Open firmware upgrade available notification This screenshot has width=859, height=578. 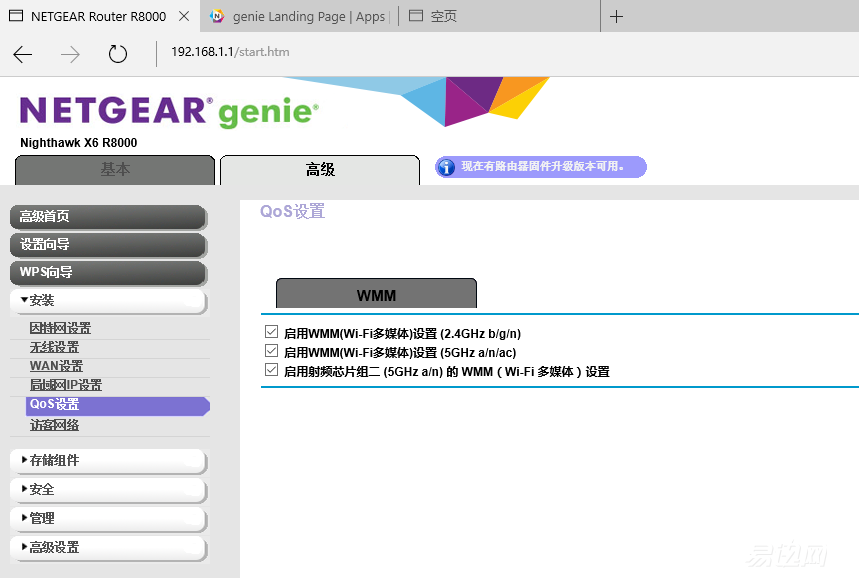point(541,167)
